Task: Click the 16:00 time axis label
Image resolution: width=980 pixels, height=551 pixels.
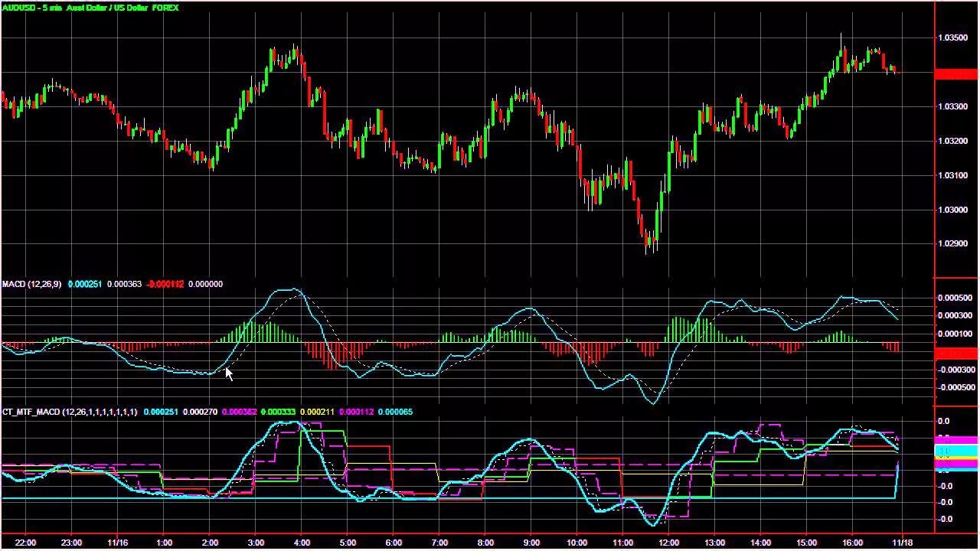Action: (x=852, y=543)
